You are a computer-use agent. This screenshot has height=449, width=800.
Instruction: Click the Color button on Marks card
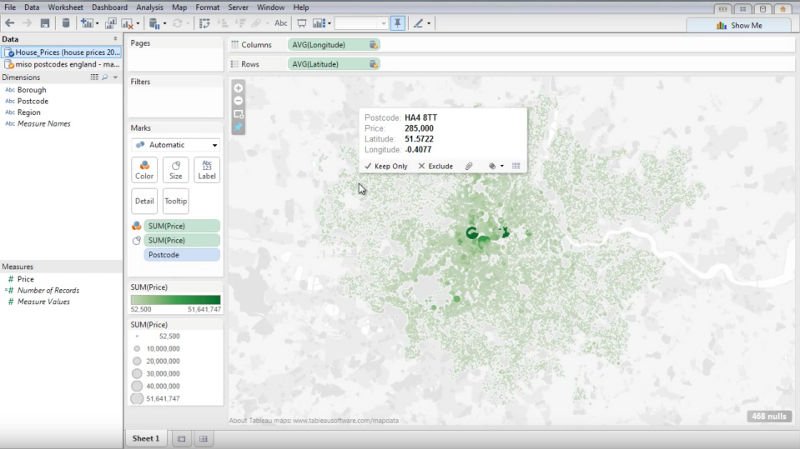coord(144,170)
